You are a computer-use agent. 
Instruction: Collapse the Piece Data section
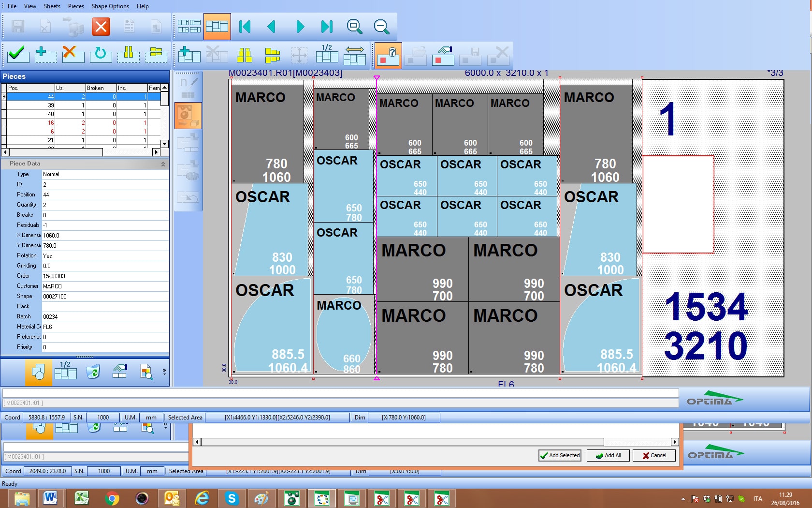click(x=163, y=164)
